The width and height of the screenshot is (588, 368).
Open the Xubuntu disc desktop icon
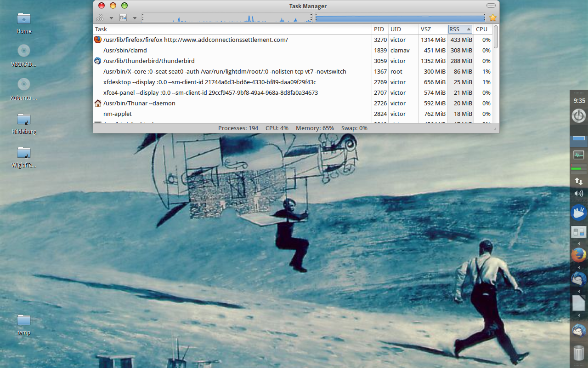pos(24,89)
